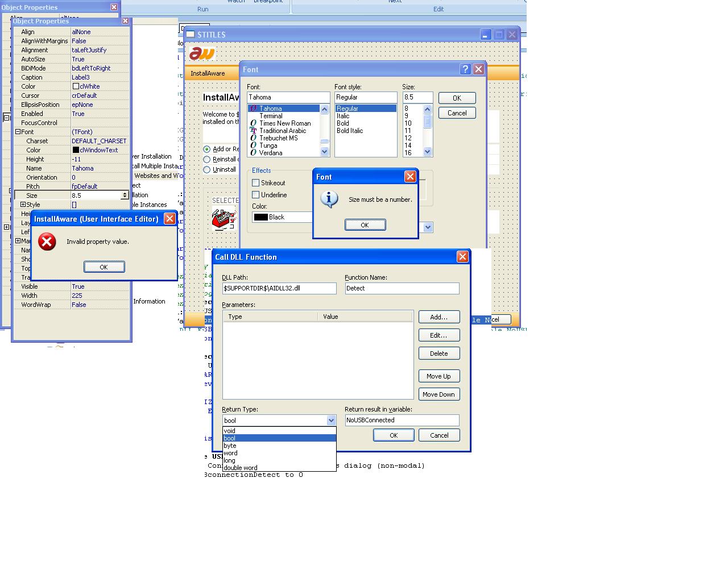Click OK in the Font dialog
Screen dimensions: 728x582
coord(457,98)
